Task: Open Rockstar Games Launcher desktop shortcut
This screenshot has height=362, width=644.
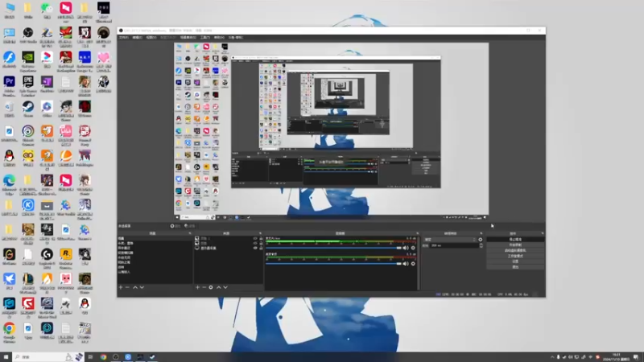Action: 66,257
